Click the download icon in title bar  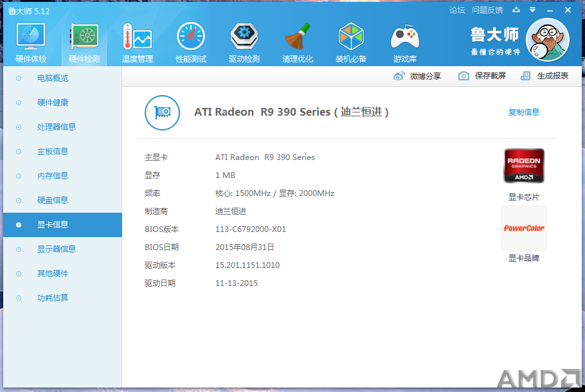click(516, 10)
